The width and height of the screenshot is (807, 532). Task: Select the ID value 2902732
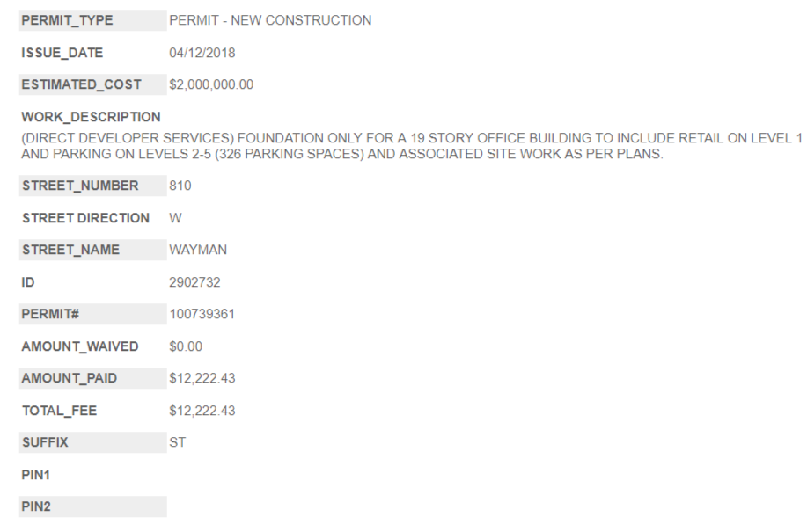point(194,282)
